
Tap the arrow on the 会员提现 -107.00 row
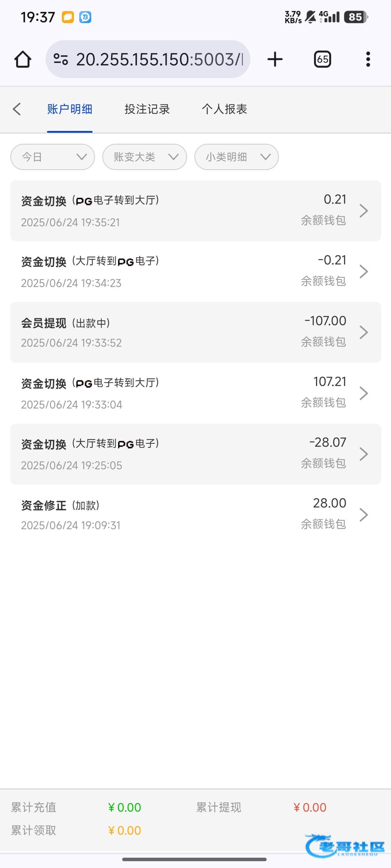tap(363, 332)
